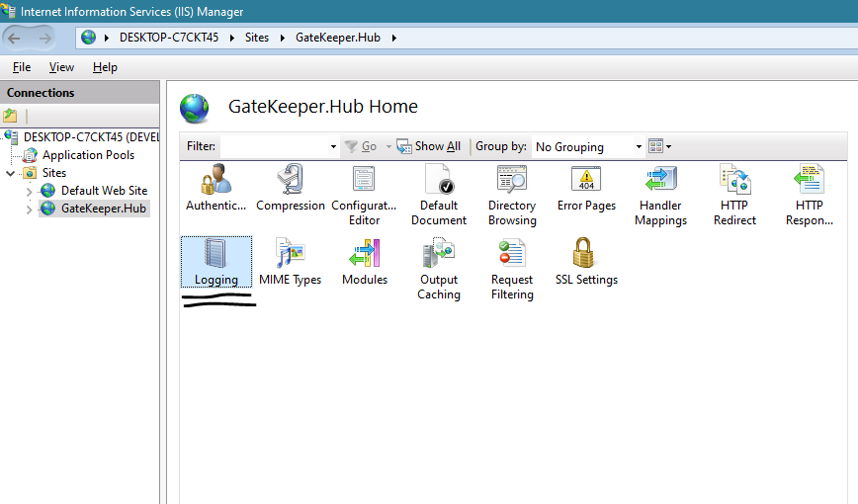This screenshot has width=858, height=504.
Task: Collapse the Sites tree node
Action: 11,173
